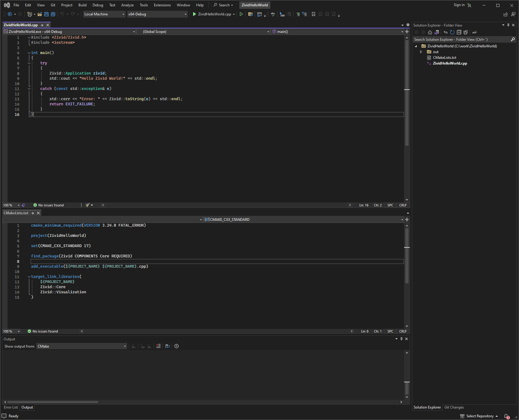Click Select Repository in the status bar
Viewport: 519px width, 420px height.
(x=479, y=416)
